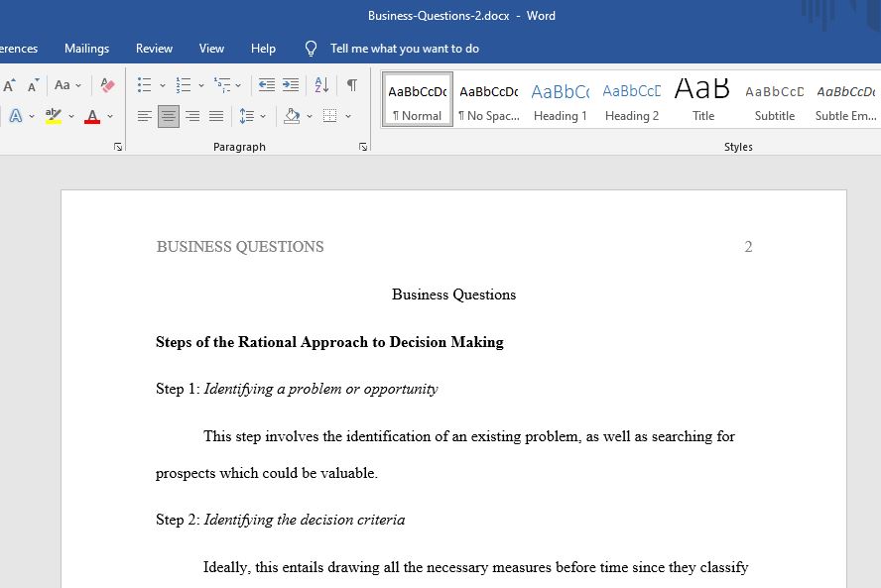881x588 pixels.
Task: Apply the Heading 1 style
Action: (x=561, y=100)
